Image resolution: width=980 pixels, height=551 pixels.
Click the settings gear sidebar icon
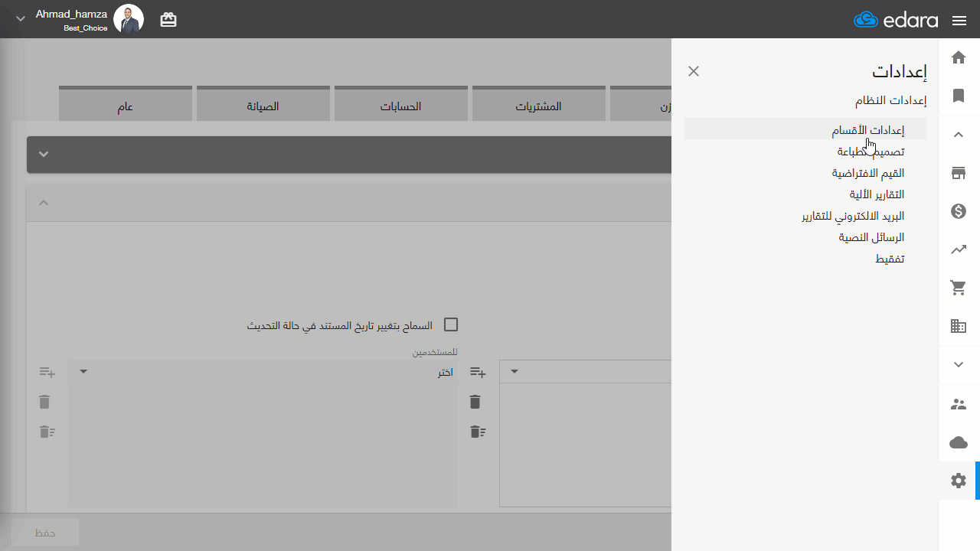[959, 481]
